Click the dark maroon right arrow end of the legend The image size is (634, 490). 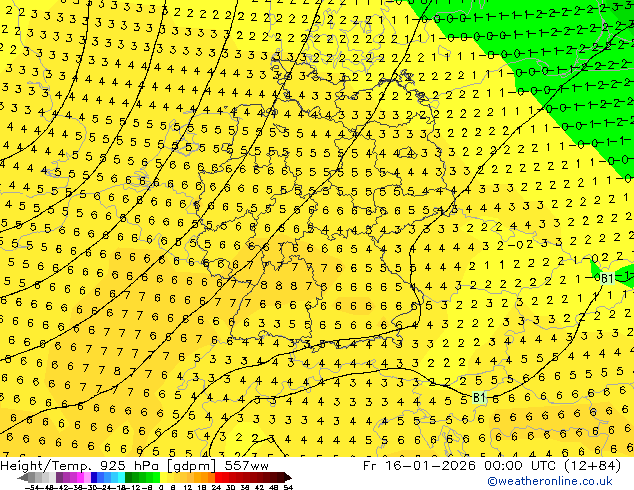click(x=287, y=477)
